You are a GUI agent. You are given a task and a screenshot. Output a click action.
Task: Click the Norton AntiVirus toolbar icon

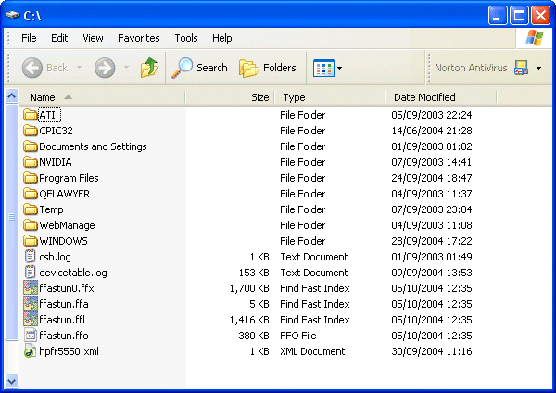521,67
